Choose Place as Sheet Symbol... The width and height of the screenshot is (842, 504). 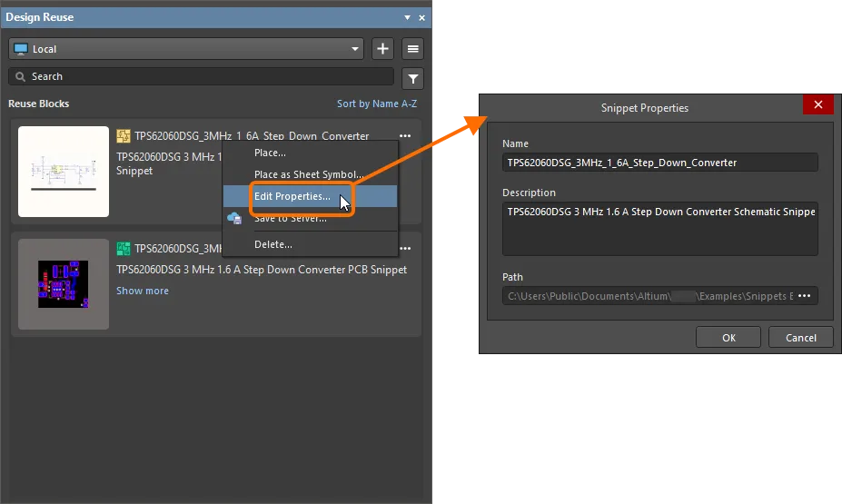pos(311,174)
